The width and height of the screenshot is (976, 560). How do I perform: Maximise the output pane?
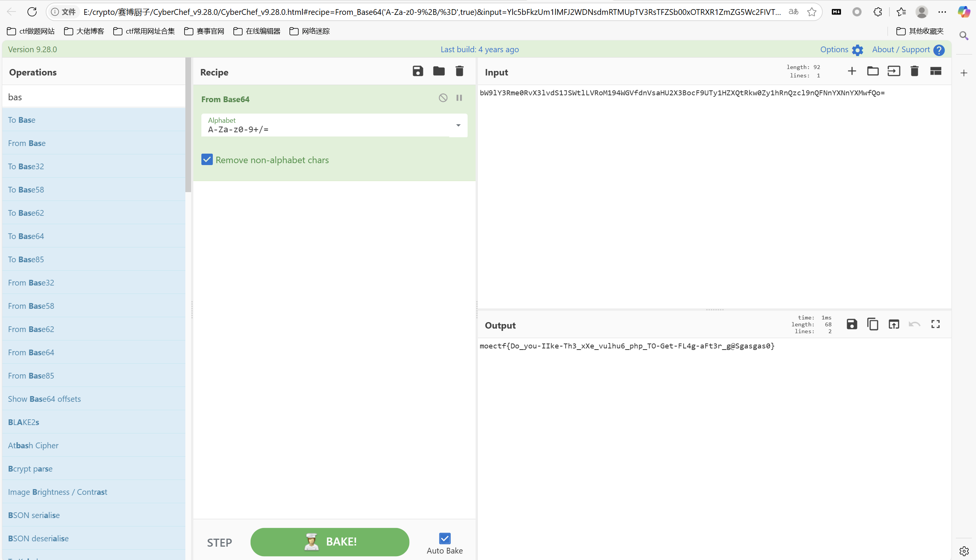936,324
